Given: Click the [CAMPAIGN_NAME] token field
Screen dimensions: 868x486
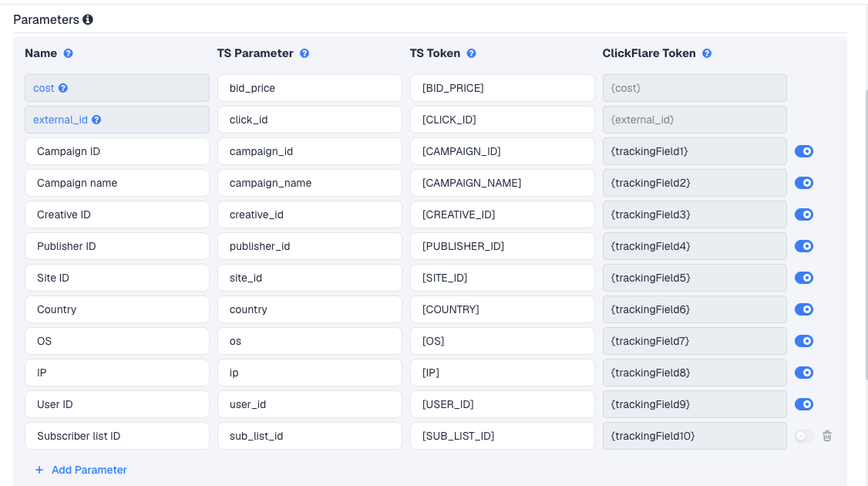Looking at the screenshot, I should click(x=502, y=183).
